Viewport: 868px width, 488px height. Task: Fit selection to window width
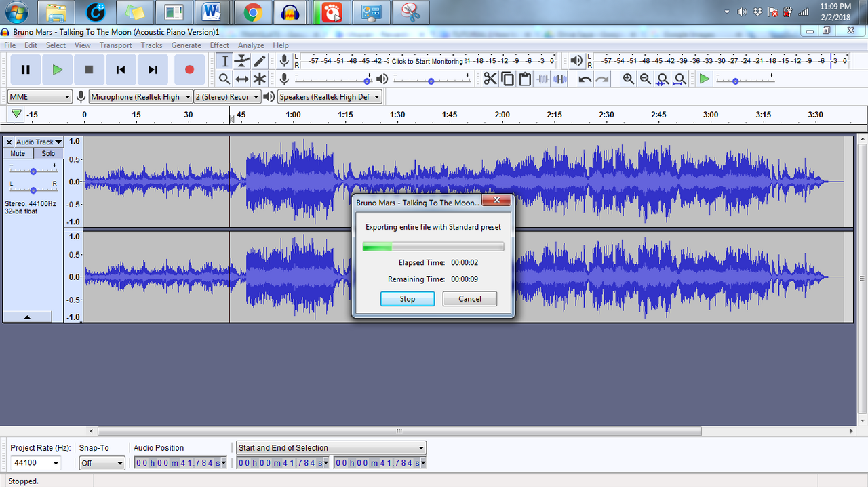tap(663, 79)
